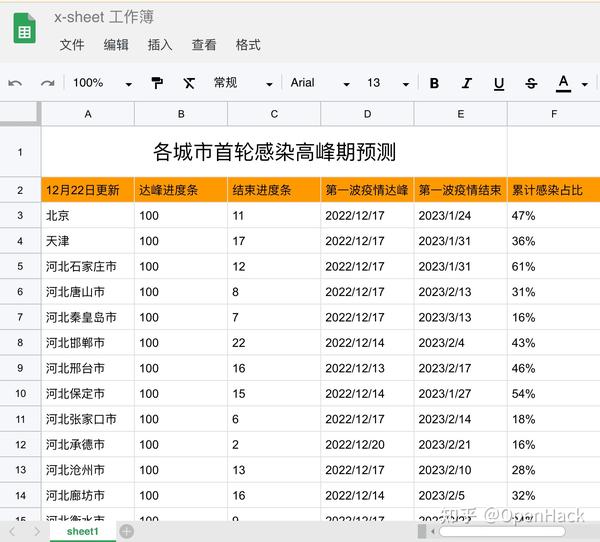Activate the paint format brush
The width and height of the screenshot is (600, 542).
[x=157, y=83]
